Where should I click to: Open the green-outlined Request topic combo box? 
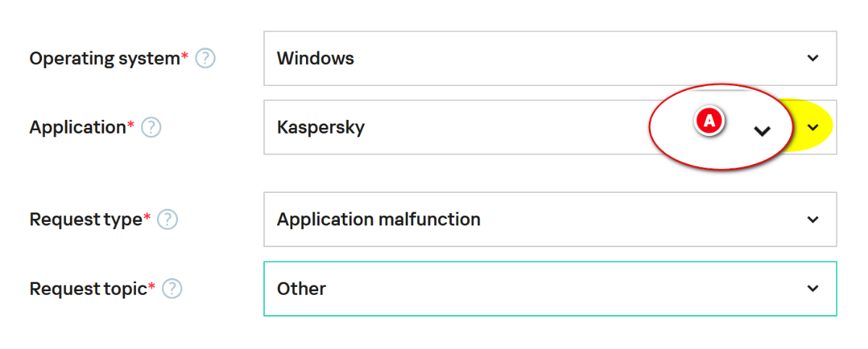[x=550, y=288]
